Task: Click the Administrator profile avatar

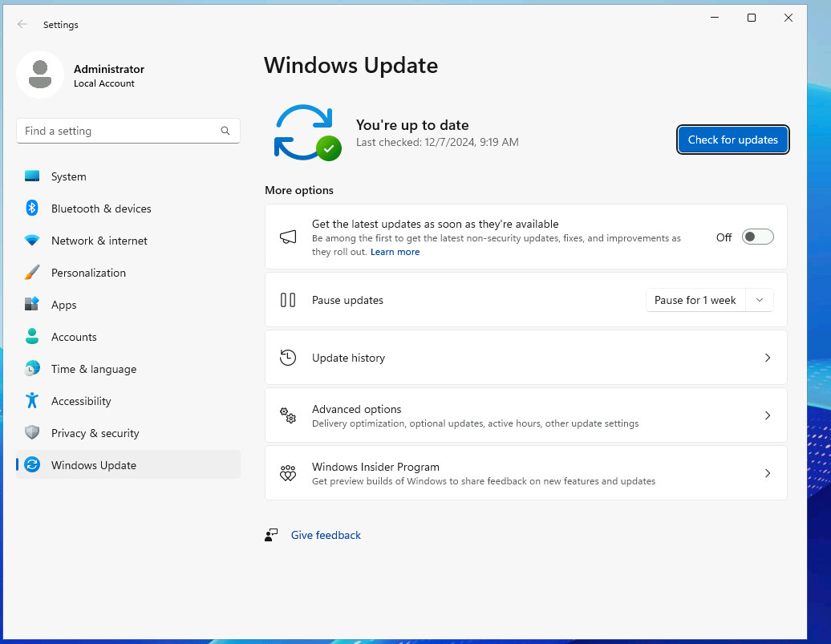Action: (x=40, y=75)
